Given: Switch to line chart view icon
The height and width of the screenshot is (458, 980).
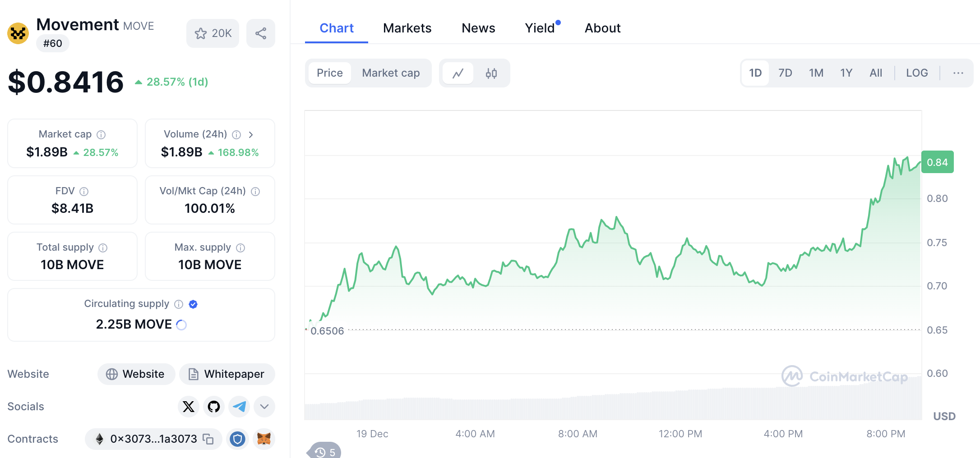Looking at the screenshot, I should [458, 73].
